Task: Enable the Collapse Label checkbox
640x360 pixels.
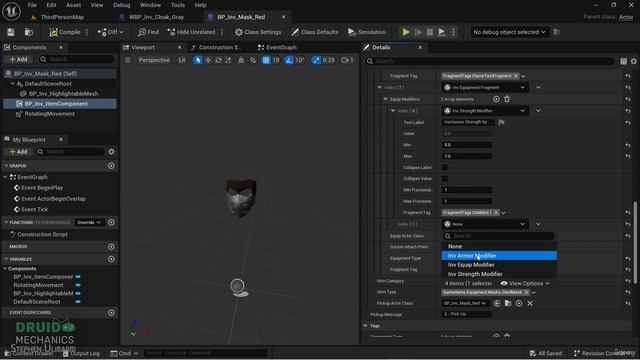Action: (444, 167)
